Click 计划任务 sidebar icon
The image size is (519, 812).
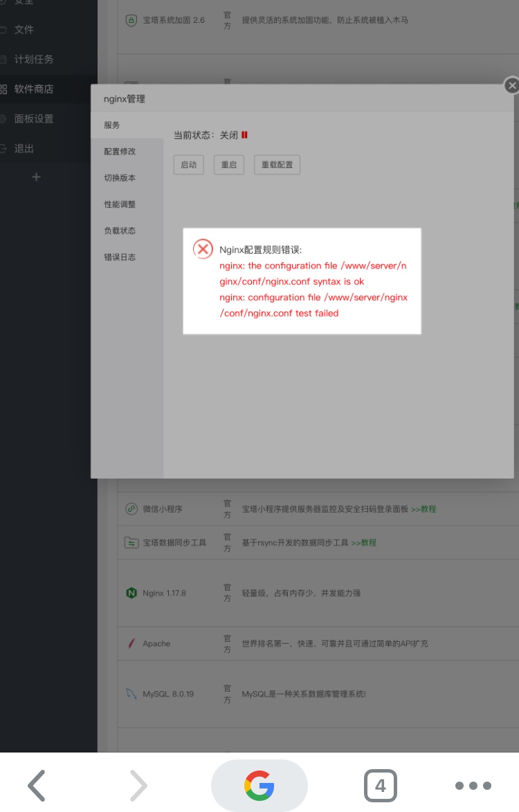[3, 59]
